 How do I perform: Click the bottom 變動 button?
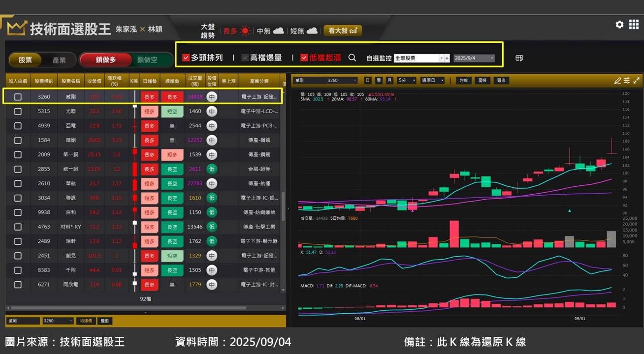(x=105, y=321)
